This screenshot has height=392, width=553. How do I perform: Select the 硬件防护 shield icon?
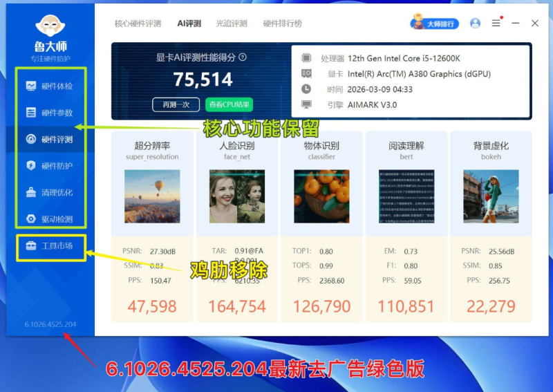click(x=31, y=166)
